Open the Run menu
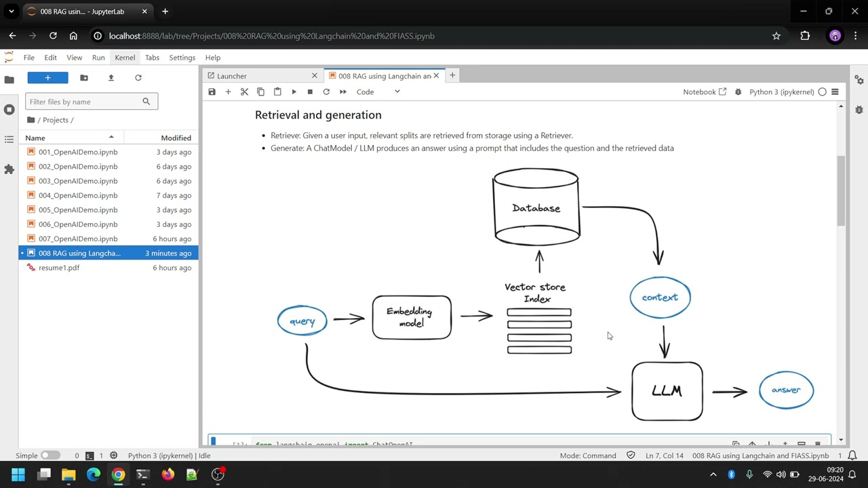The height and width of the screenshot is (488, 868). pyautogui.click(x=98, y=58)
